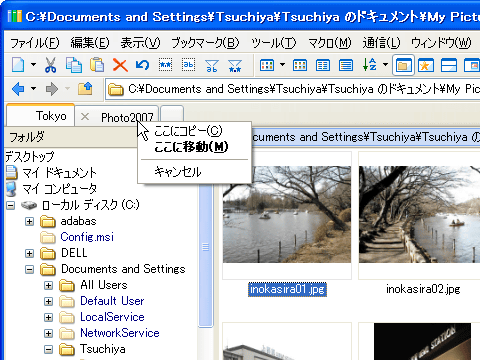
Task: Click the Undo arrow icon
Action: [x=142, y=65]
